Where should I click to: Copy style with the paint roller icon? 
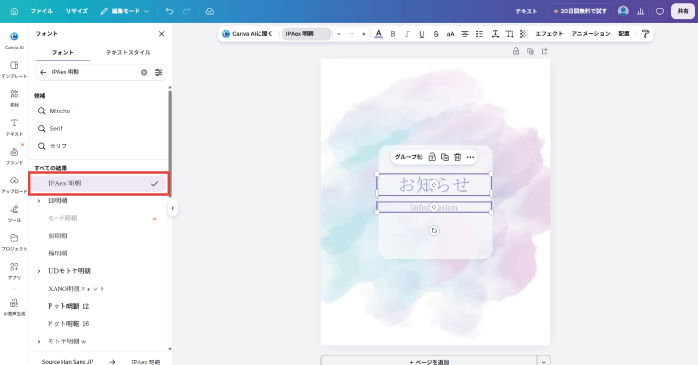pos(645,34)
